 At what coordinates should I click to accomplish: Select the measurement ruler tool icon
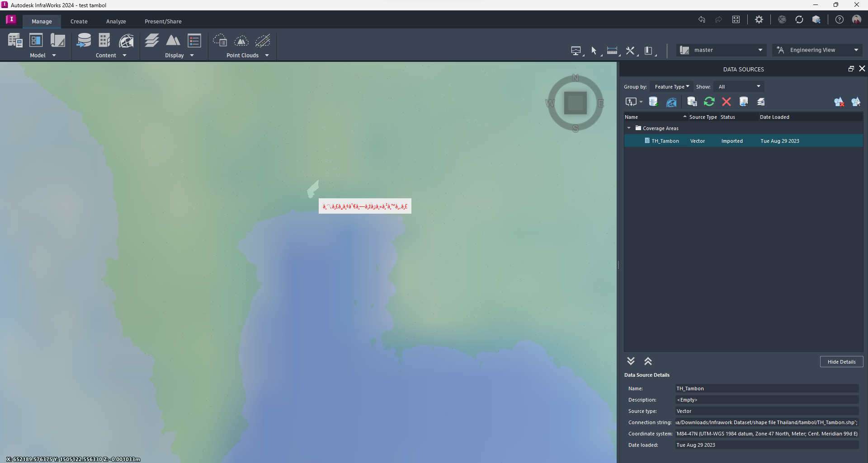pos(611,50)
